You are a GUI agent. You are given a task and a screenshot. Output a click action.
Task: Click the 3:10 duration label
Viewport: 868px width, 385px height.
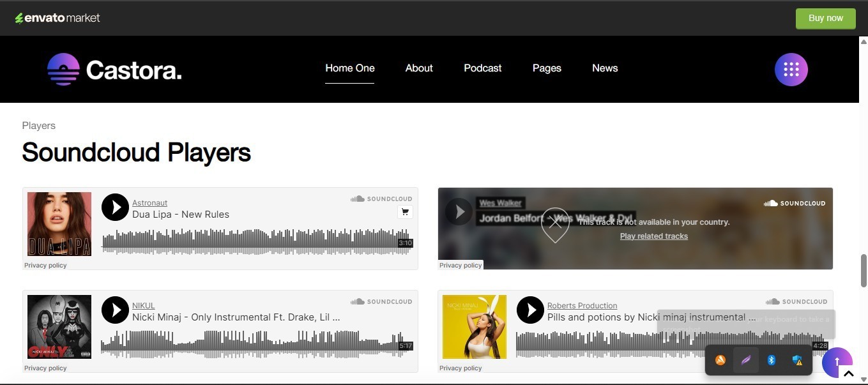[x=405, y=243]
